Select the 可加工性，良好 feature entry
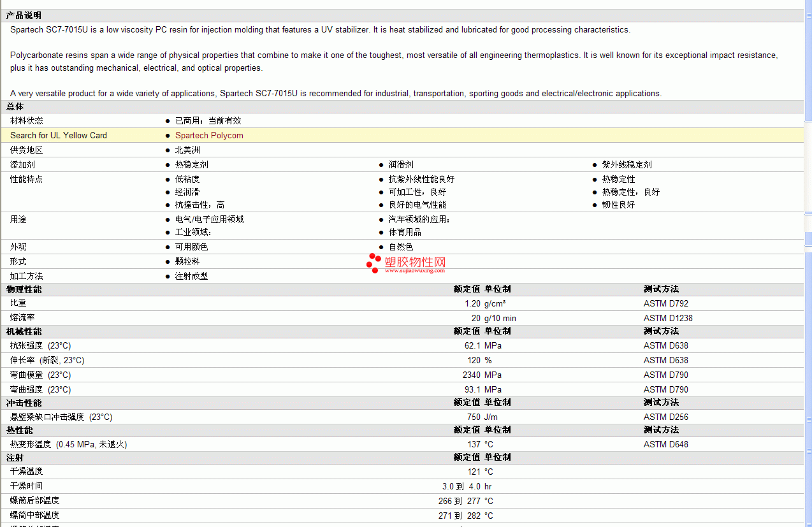The image size is (812, 527). pos(417,192)
